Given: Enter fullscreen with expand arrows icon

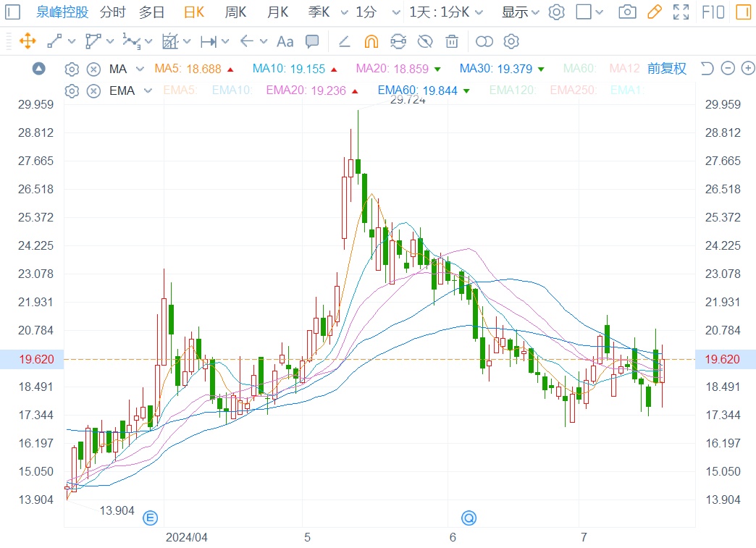Looking at the screenshot, I should 681,12.
